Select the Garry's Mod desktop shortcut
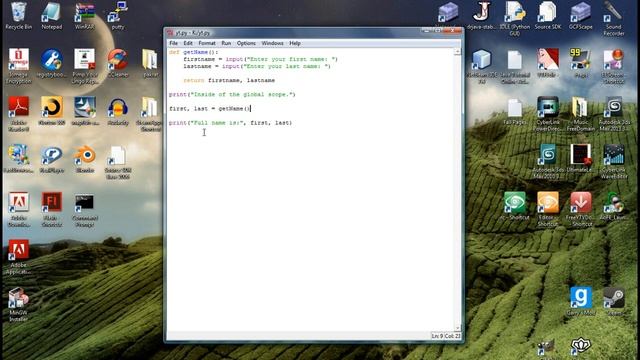Image resolution: width=640 pixels, height=360 pixels. tap(581, 301)
